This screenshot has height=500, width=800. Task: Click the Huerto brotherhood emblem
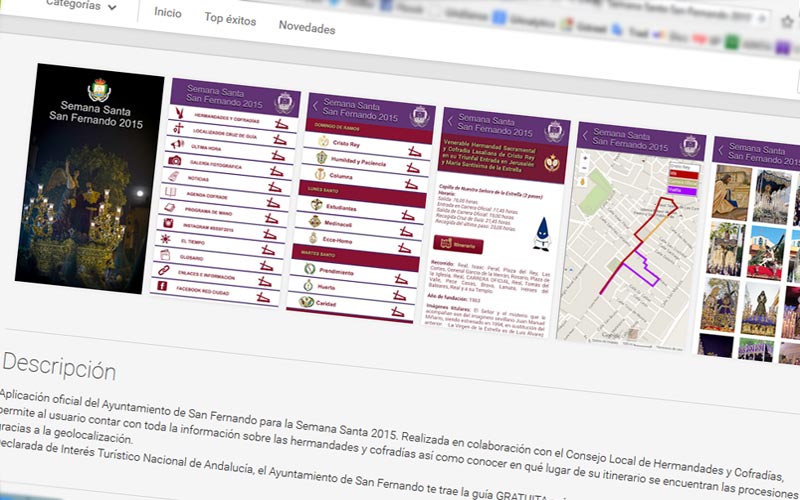[308, 285]
